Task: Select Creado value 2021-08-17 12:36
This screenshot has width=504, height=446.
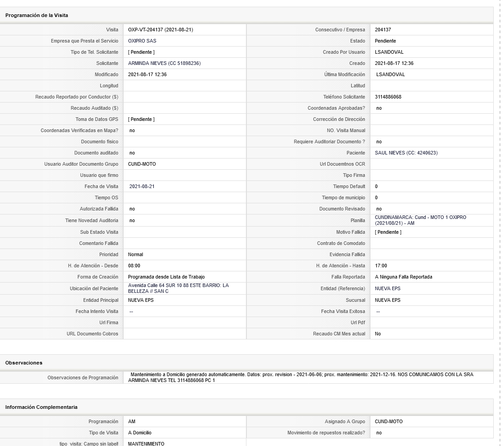Action: tap(394, 63)
